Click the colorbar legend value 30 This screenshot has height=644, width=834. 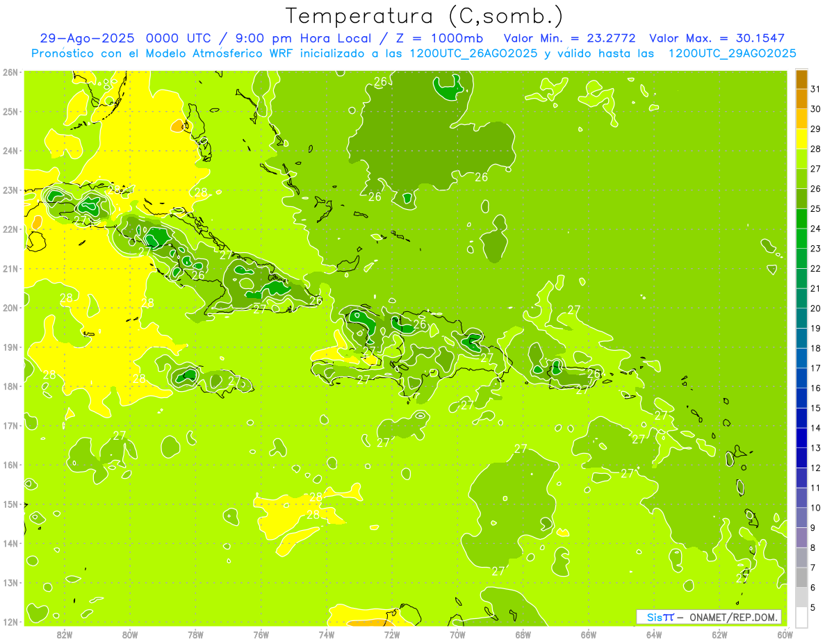[x=815, y=109]
